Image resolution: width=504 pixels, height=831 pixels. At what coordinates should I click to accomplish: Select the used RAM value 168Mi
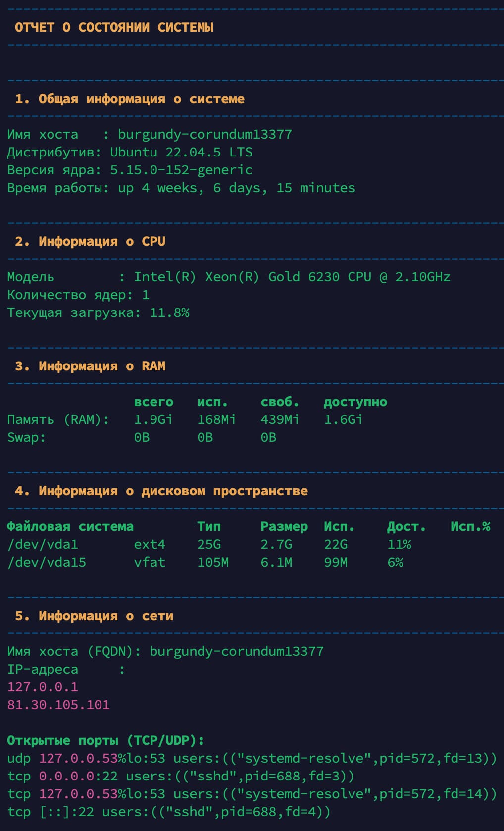click(216, 419)
